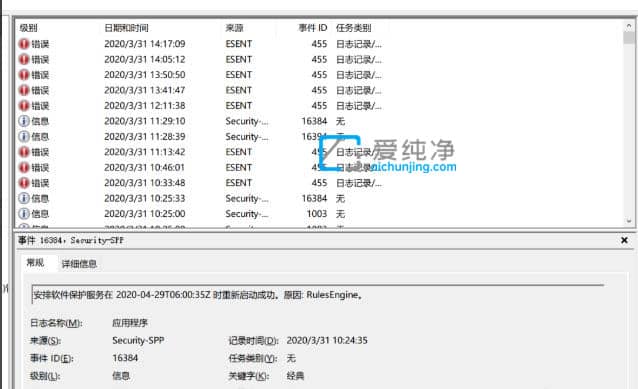Click the error icon of the 10:46:01 event
This screenshot has height=389, width=638.
point(24,167)
